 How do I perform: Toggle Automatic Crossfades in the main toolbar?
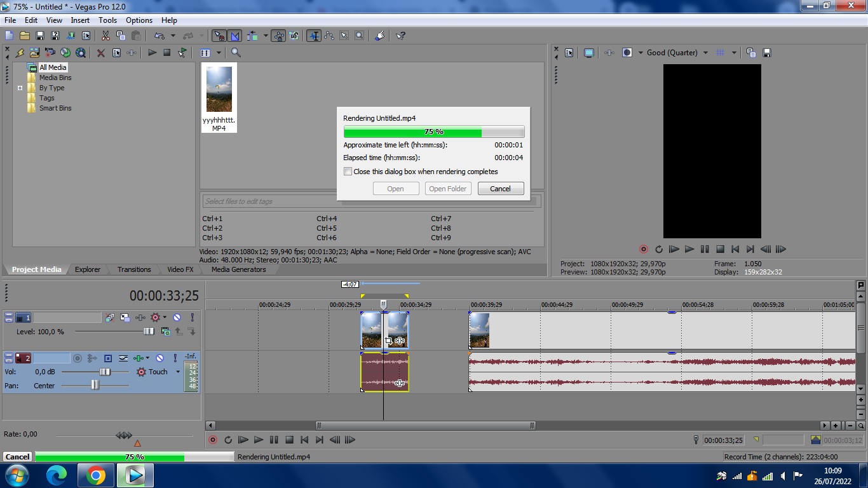pos(234,36)
